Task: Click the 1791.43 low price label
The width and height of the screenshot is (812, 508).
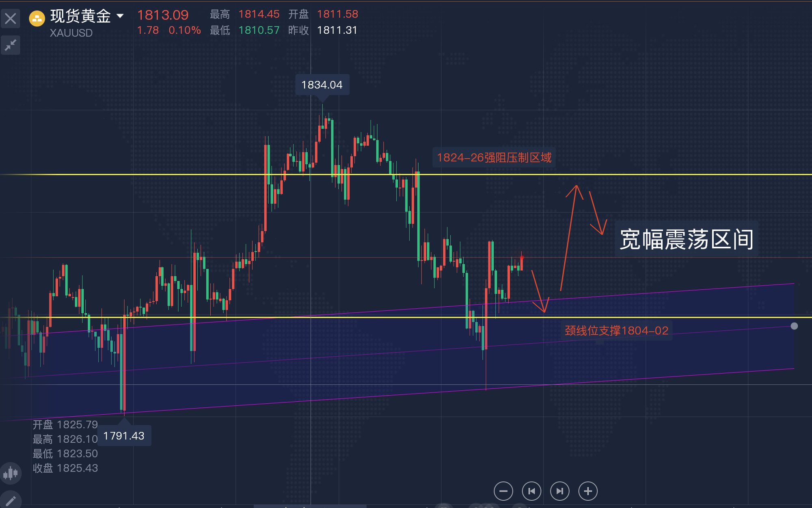Action: (124, 436)
